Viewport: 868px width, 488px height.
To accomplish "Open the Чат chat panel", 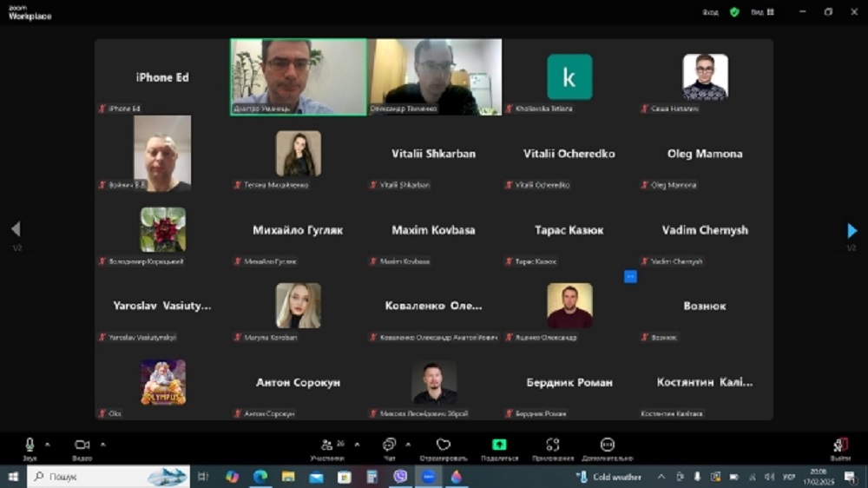I will (x=389, y=449).
